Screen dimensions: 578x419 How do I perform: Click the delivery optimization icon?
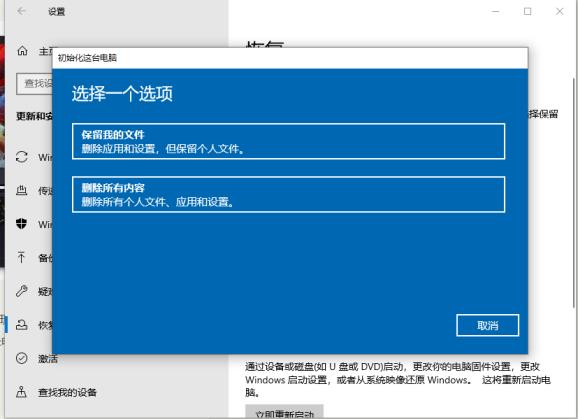click(x=21, y=191)
